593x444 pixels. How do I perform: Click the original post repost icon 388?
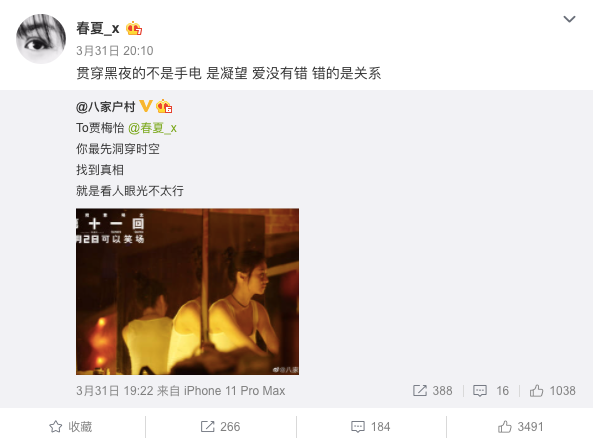pyautogui.click(x=432, y=391)
